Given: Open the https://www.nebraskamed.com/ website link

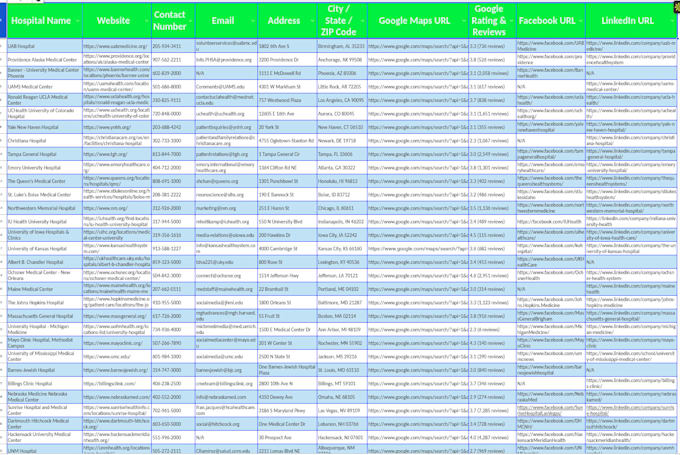Looking at the screenshot, I should tap(117, 397).
